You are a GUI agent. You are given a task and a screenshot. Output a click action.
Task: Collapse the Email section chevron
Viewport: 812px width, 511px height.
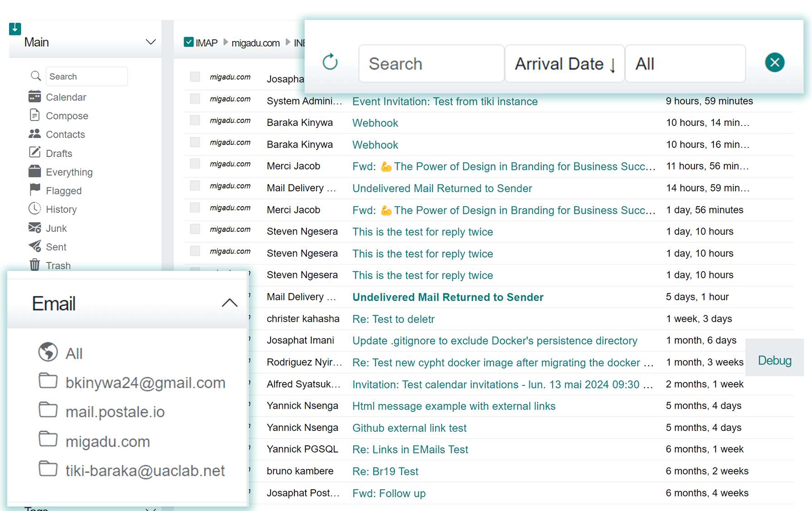coord(229,303)
